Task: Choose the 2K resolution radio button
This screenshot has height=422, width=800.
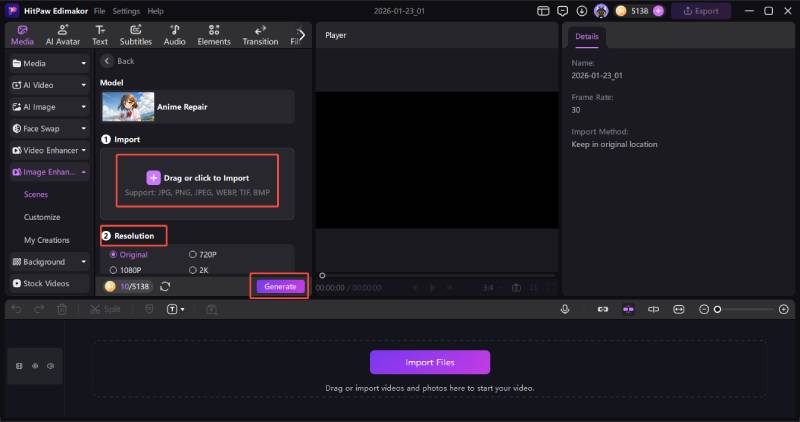Action: [192, 270]
